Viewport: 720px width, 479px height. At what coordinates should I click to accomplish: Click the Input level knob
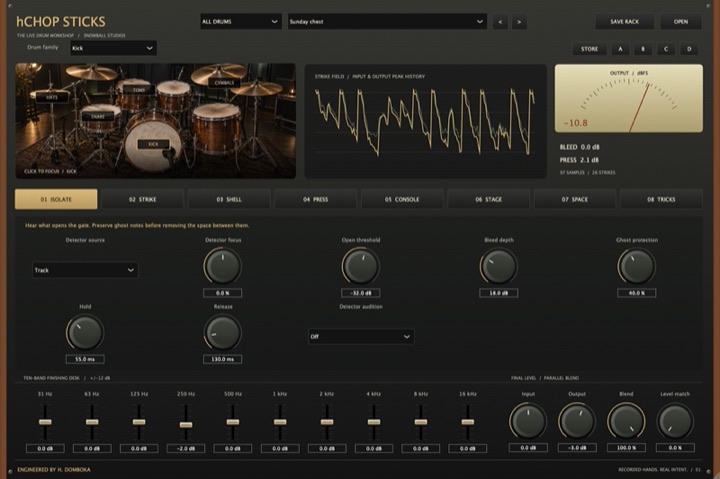[528, 421]
